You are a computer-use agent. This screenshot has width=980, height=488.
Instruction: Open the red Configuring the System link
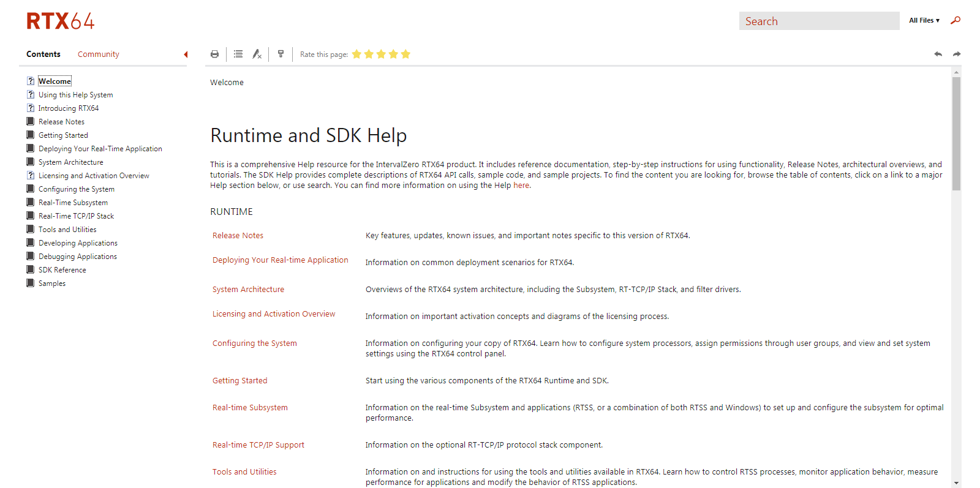tap(255, 343)
